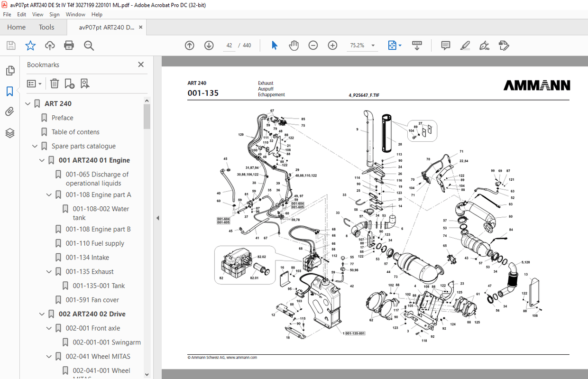Open the Page Thumbnails panel
This screenshot has width=588, height=379.
(10, 70)
